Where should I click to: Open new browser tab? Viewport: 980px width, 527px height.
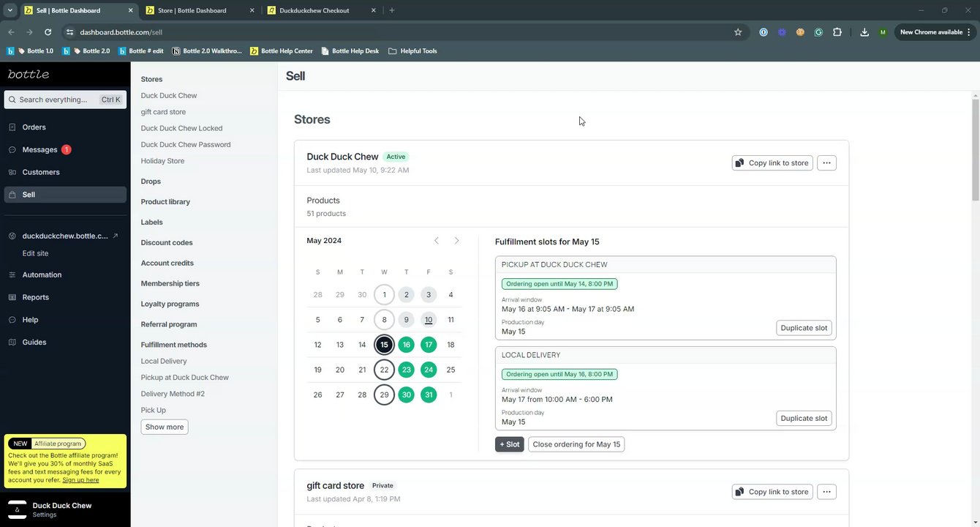coord(392,10)
